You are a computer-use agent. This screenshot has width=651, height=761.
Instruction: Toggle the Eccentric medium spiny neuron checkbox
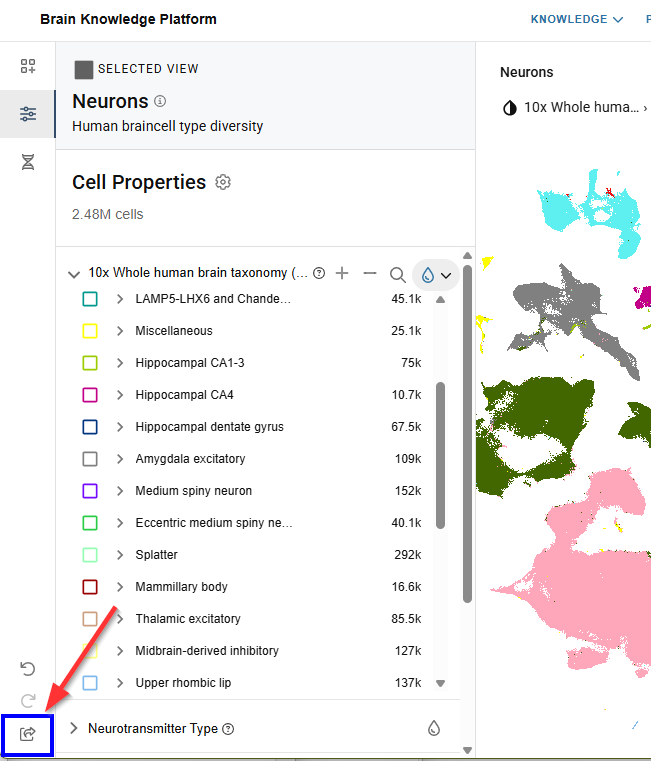[90, 523]
